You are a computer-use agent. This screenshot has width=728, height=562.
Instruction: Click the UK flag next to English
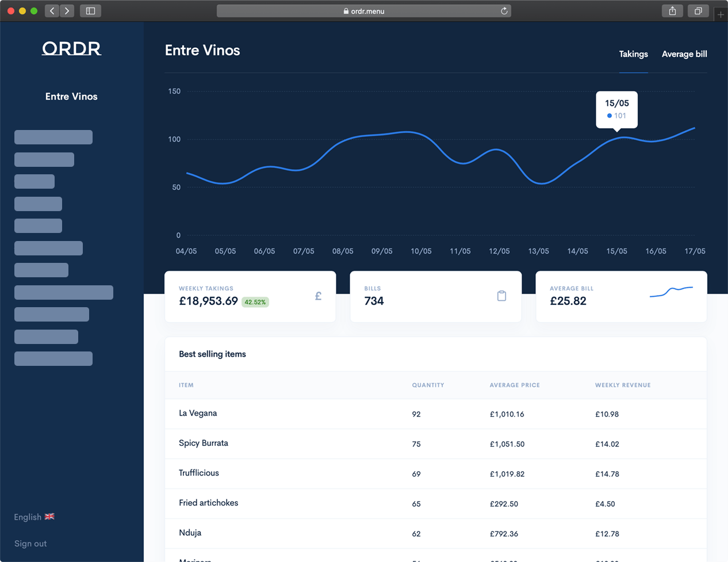click(x=49, y=516)
